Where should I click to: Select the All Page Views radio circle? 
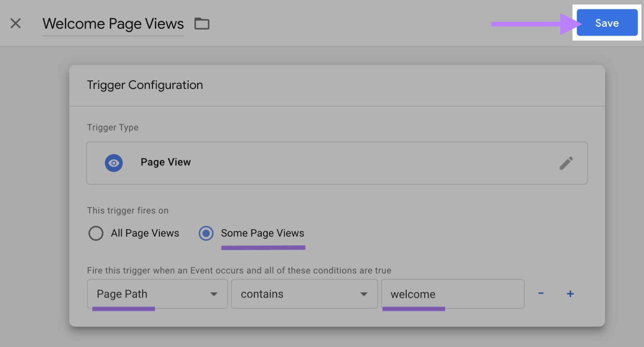click(96, 233)
